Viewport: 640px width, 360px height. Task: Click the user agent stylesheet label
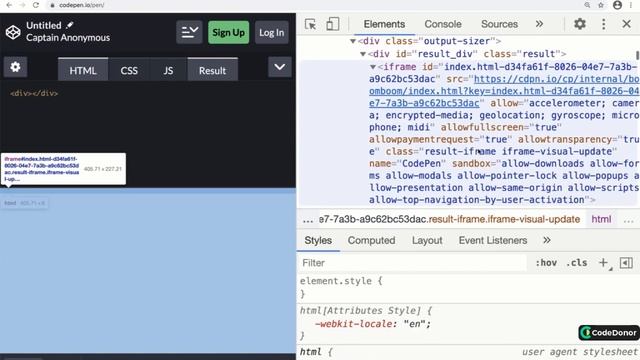click(580, 352)
